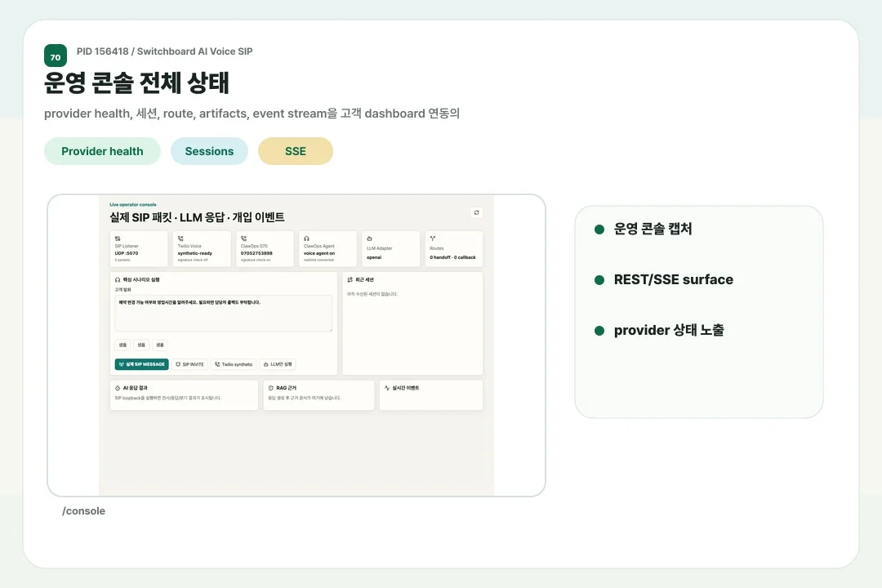Image resolution: width=882 pixels, height=588 pixels.
Task: Click the openai value in LLM Adapter
Action: 374,257
